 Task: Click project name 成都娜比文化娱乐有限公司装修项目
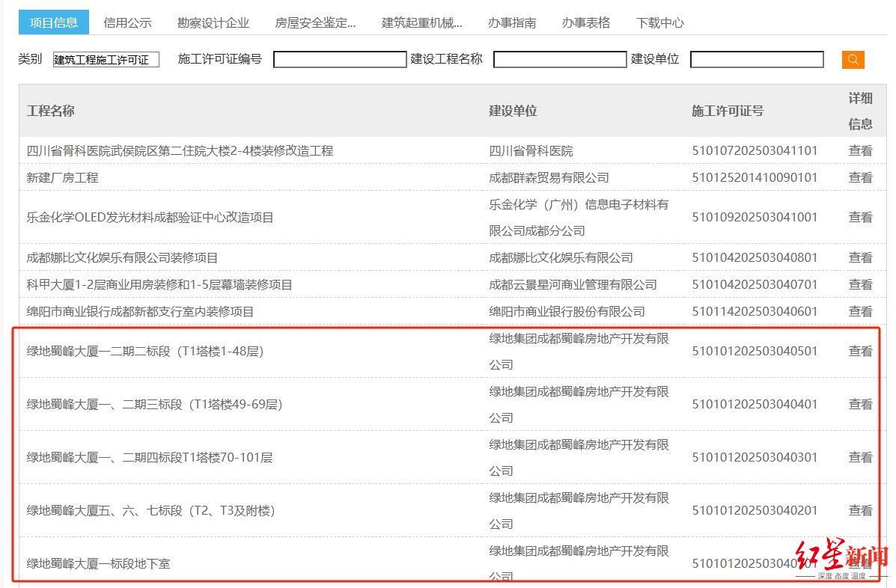[x=122, y=257]
